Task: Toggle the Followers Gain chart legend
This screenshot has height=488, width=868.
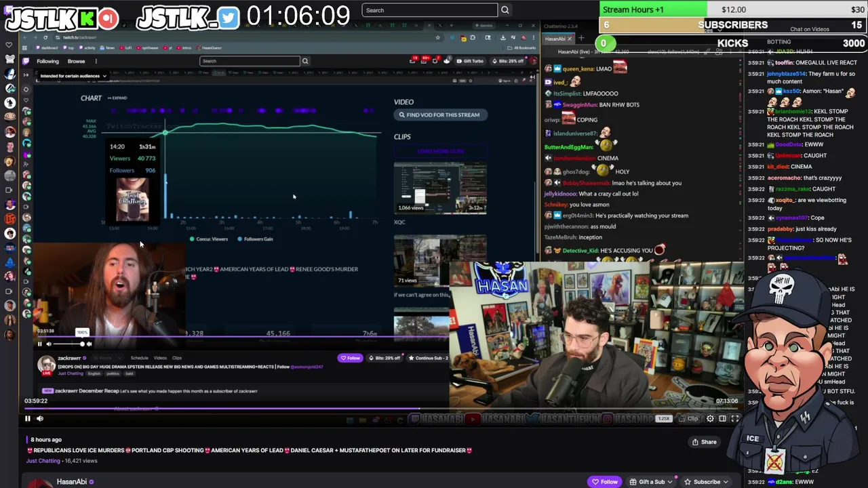Action: point(256,239)
